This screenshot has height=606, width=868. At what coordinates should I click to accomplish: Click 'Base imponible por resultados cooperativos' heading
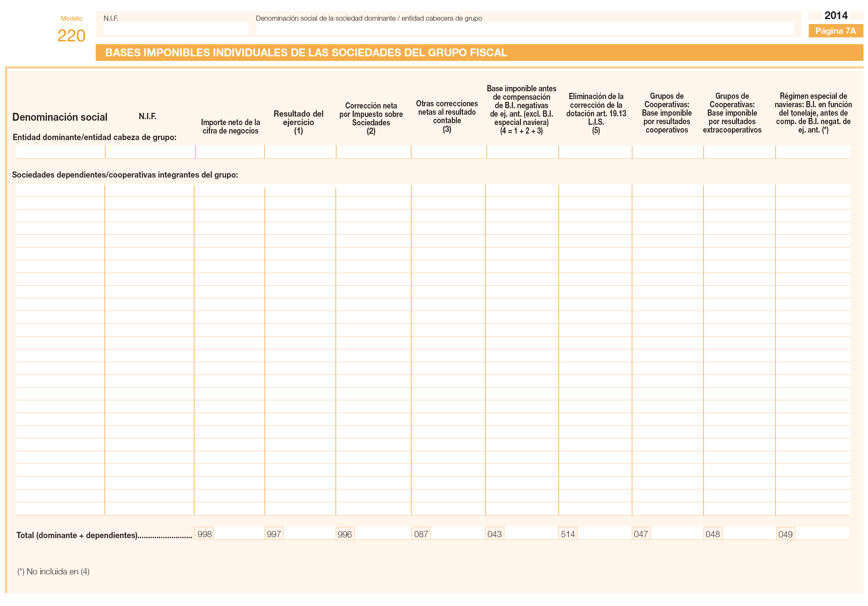pyautogui.click(x=667, y=113)
